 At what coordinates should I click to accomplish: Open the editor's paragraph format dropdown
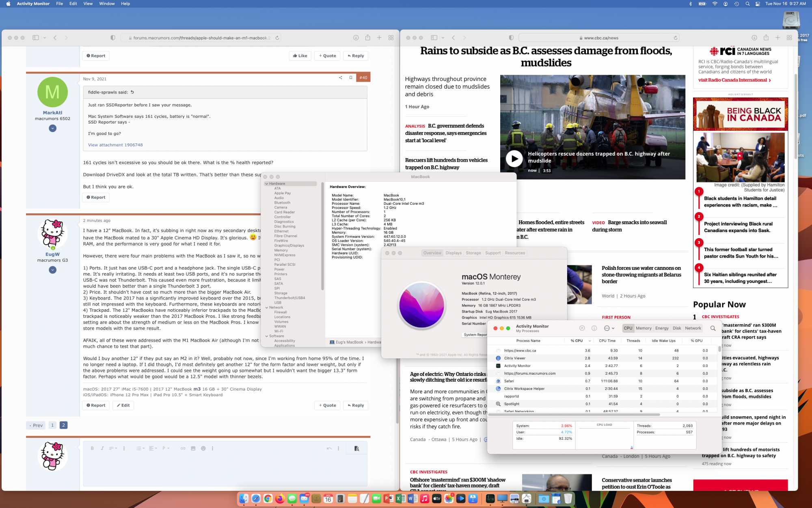coord(166,448)
